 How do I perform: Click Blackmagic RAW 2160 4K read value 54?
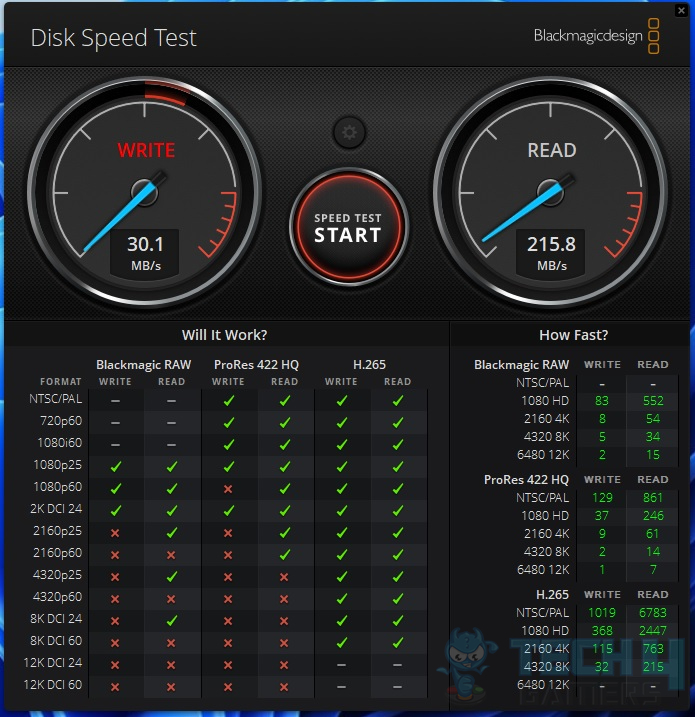coord(653,418)
